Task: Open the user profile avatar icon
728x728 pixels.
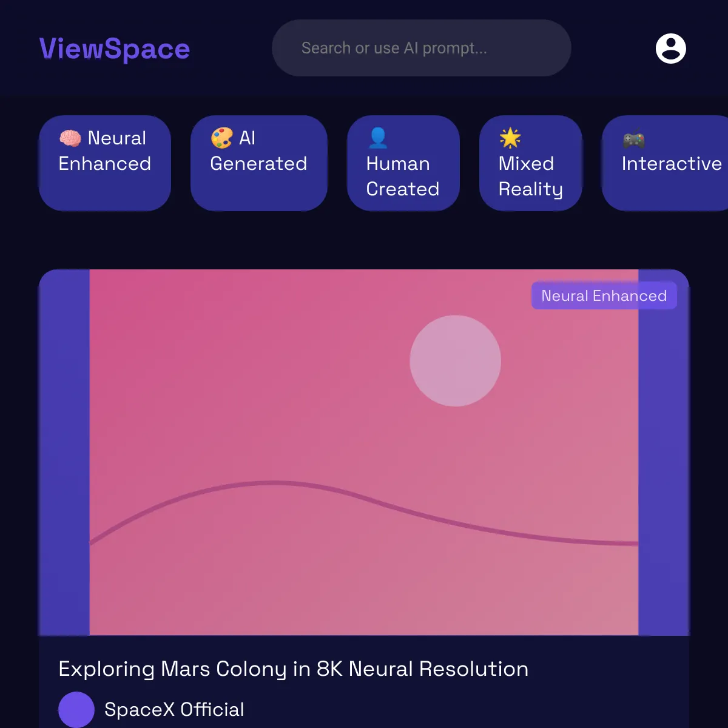Action: click(670, 49)
